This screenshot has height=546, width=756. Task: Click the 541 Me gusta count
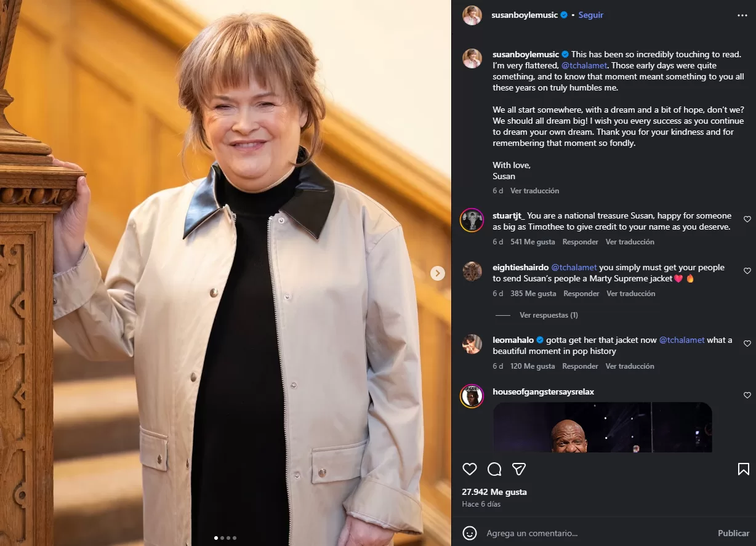(533, 242)
